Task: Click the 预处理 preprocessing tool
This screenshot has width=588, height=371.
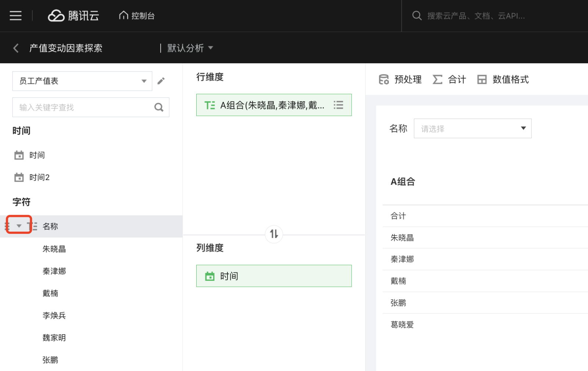Action: click(400, 79)
